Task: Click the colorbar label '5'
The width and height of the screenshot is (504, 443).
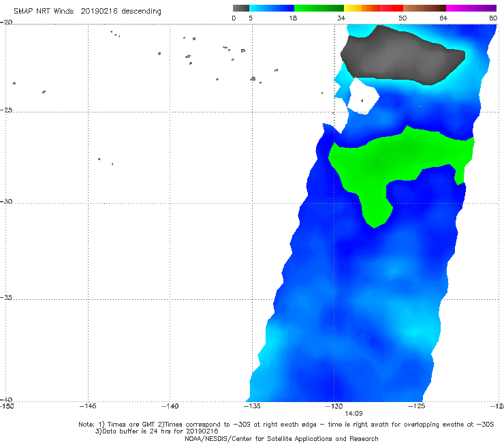Action: [251, 18]
